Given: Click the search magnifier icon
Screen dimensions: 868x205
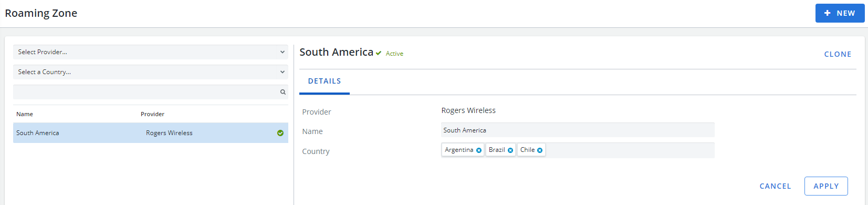Looking at the screenshot, I should coord(283,92).
